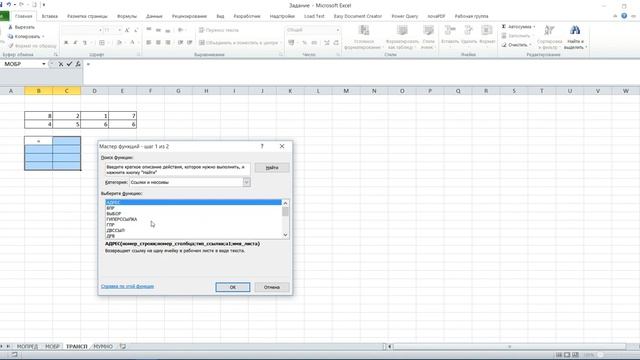Click the Percent Style icon
Screen dimensions: 640x360
[304, 42]
